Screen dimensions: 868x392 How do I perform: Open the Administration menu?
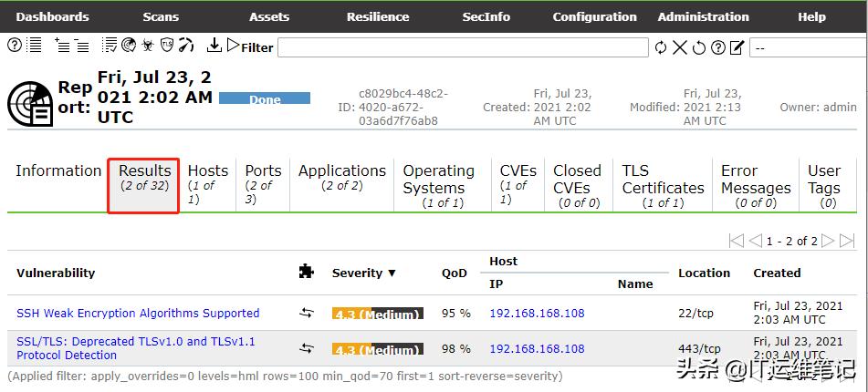tap(703, 16)
